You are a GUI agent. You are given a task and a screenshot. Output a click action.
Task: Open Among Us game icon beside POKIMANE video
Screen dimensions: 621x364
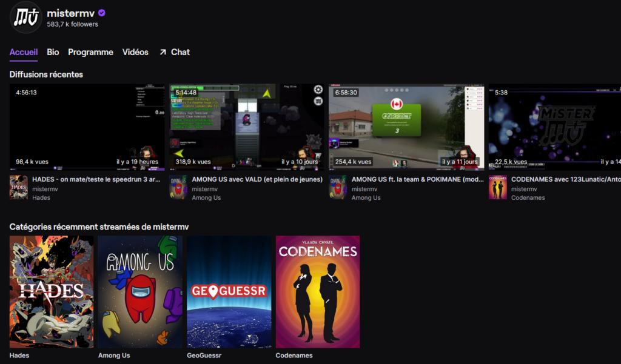tap(338, 188)
